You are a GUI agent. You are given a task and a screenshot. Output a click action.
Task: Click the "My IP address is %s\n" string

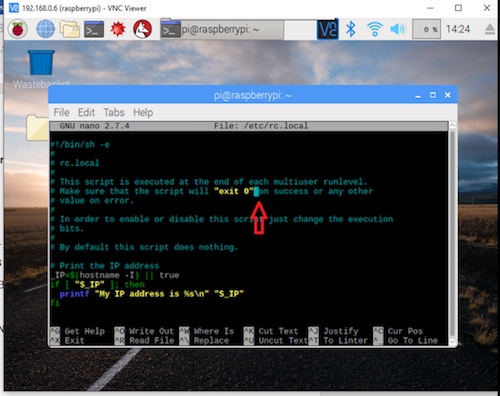(x=152, y=294)
